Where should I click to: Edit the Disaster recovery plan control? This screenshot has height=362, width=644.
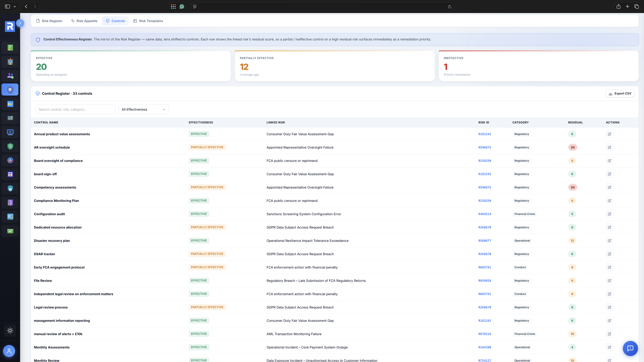point(609,241)
